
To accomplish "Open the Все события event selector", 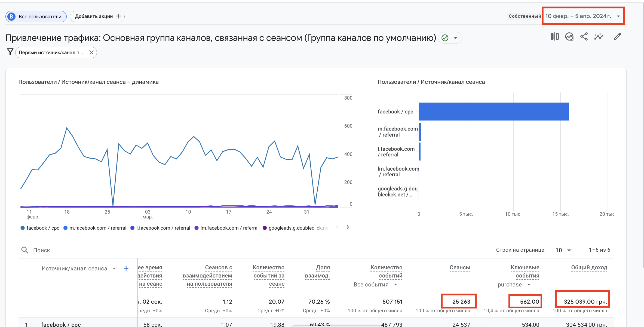I will pyautogui.click(x=375, y=285).
